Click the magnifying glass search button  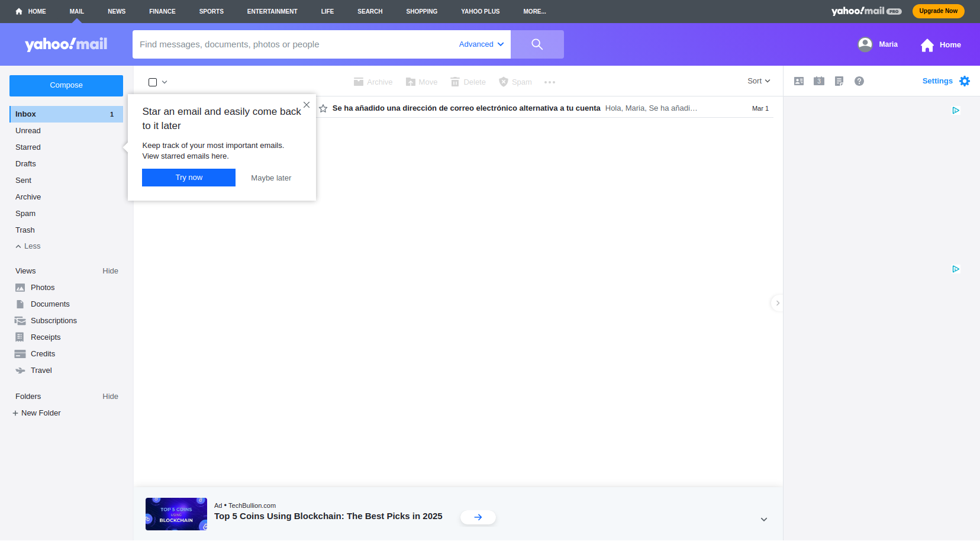point(537,44)
